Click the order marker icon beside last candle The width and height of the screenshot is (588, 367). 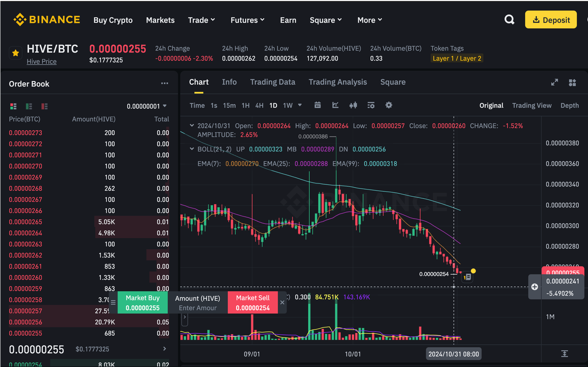point(467,277)
